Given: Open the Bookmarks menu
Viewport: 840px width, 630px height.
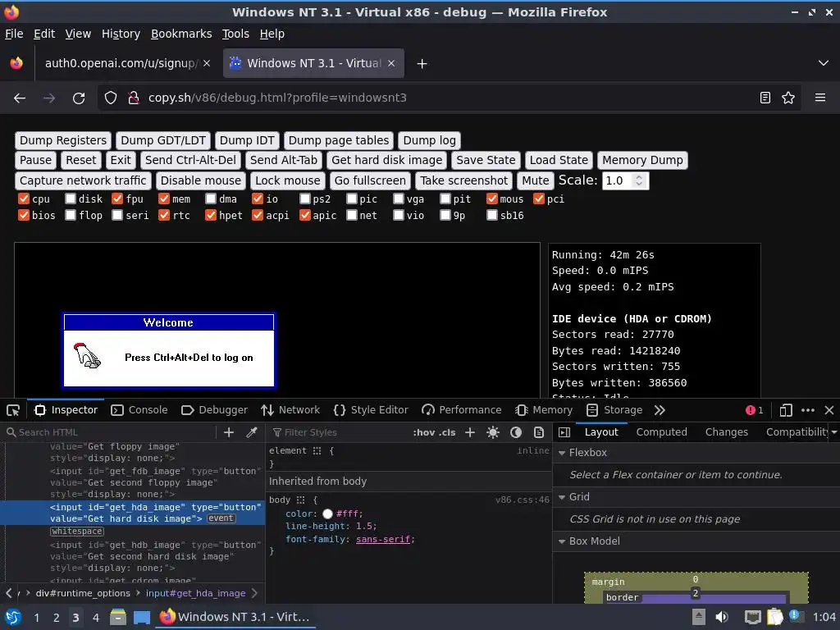Looking at the screenshot, I should pyautogui.click(x=181, y=34).
